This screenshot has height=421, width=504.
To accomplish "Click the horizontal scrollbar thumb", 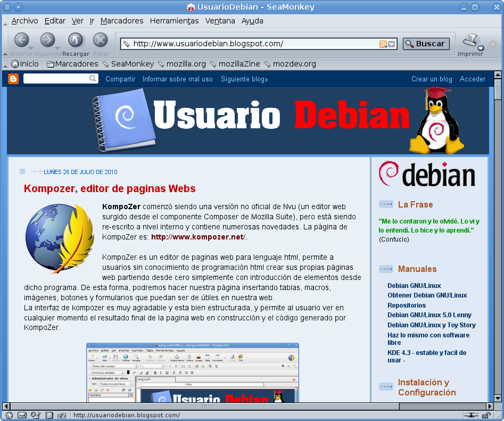I will coord(205,406).
